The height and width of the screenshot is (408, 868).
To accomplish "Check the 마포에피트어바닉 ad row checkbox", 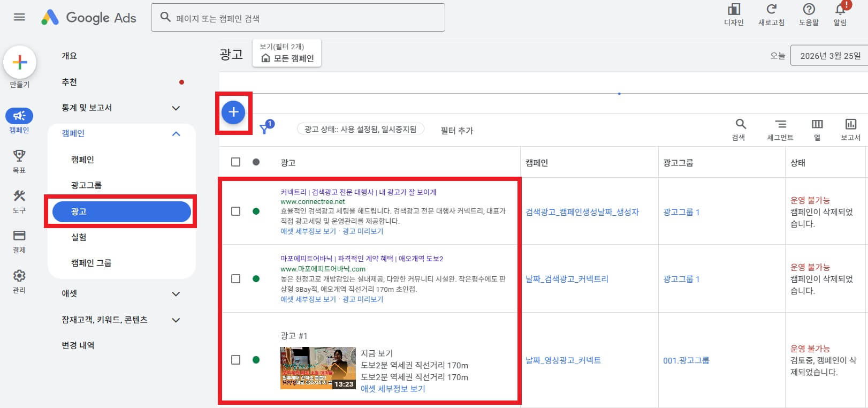I will point(235,279).
